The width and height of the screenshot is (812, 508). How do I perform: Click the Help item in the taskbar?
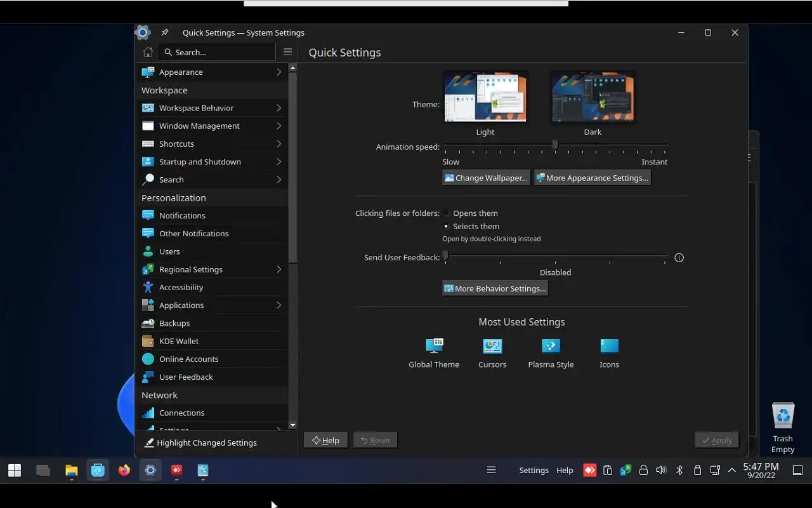click(x=565, y=471)
